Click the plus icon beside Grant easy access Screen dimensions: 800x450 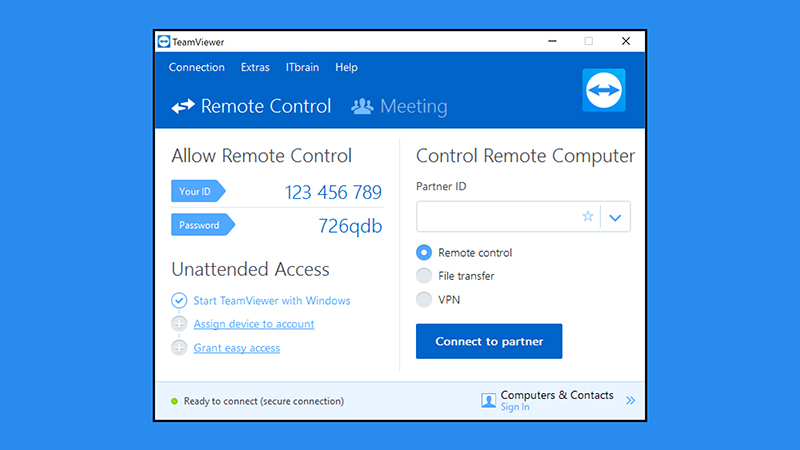tap(179, 347)
